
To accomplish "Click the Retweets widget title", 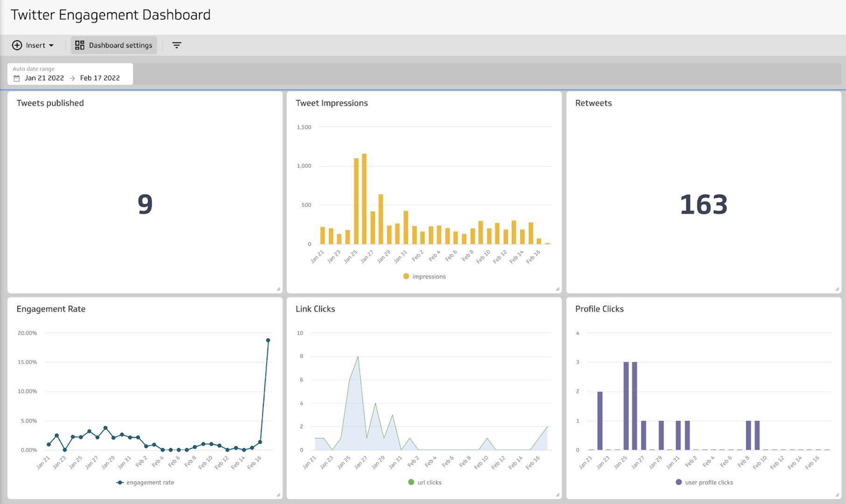I will click(593, 103).
